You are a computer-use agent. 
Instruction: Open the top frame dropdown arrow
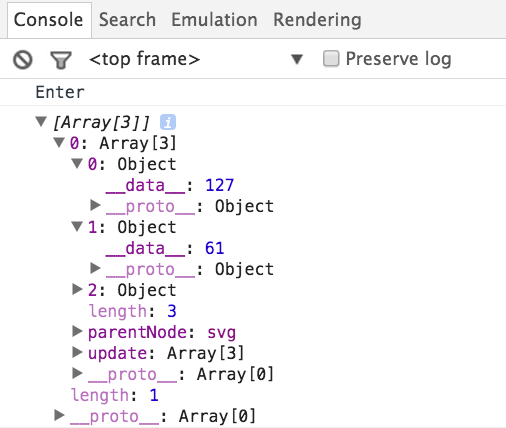pos(297,59)
